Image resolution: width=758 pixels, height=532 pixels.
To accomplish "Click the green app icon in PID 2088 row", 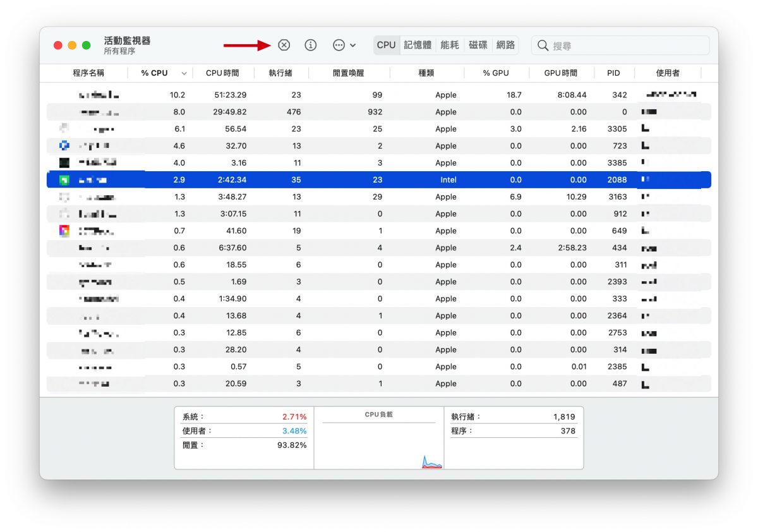I will [x=64, y=179].
